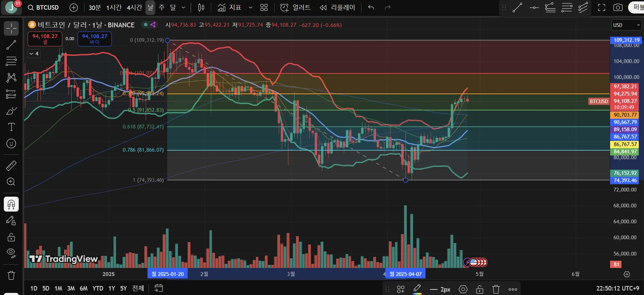Hide all drawings with the eye icon
The height and width of the screenshot is (295, 644).
coord(11,253)
